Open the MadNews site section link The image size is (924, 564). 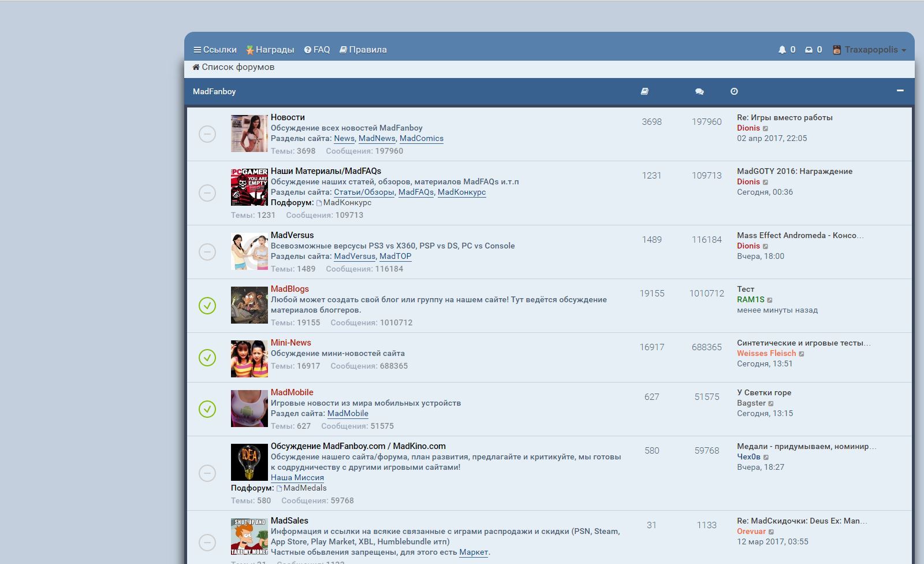pos(377,139)
